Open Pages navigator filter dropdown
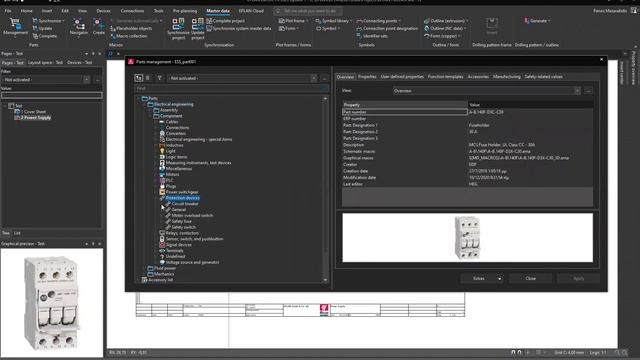This screenshot has width=640, height=360. (x=87, y=80)
